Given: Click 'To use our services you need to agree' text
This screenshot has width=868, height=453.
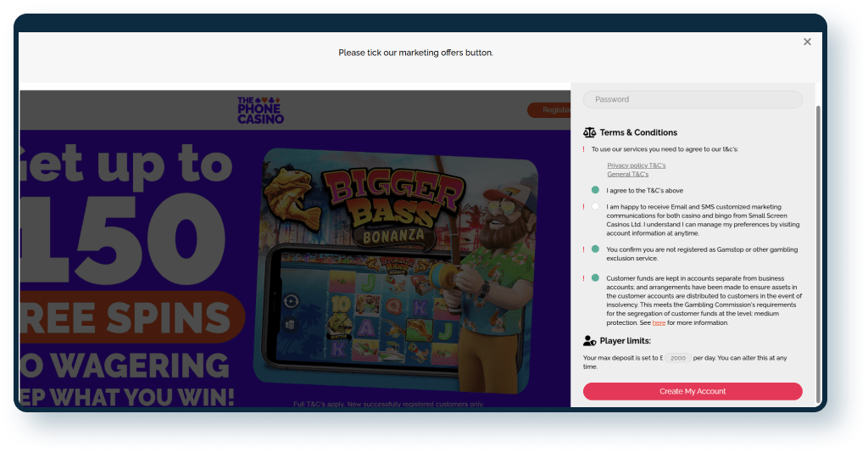Looking at the screenshot, I should point(665,149).
